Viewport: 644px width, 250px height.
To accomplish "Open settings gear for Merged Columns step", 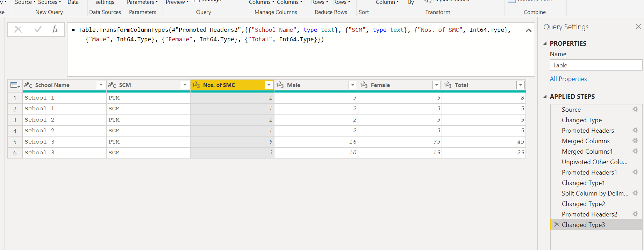I will (635, 141).
